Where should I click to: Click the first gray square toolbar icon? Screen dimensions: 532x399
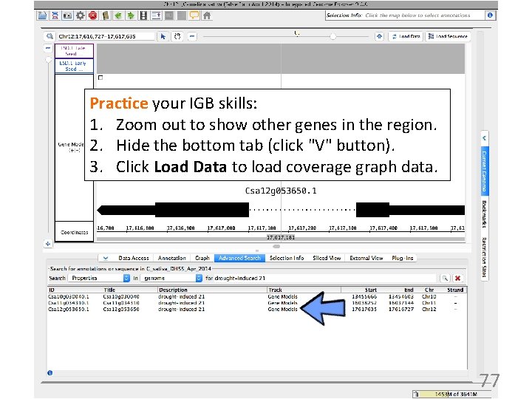169,16
